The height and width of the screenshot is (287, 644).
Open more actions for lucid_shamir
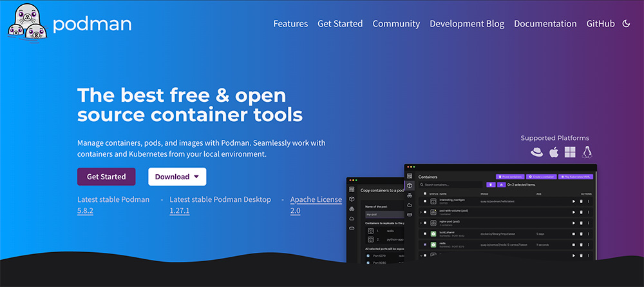(x=589, y=234)
